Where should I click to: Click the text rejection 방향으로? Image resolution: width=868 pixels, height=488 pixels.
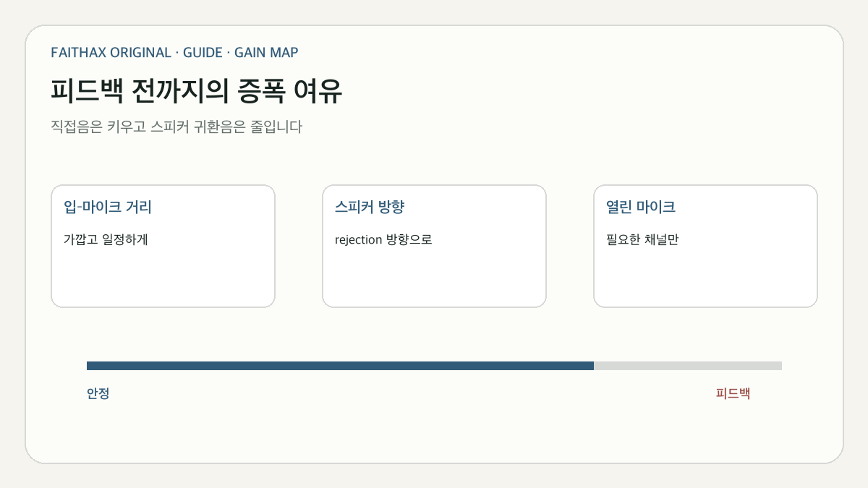pyautogui.click(x=383, y=239)
